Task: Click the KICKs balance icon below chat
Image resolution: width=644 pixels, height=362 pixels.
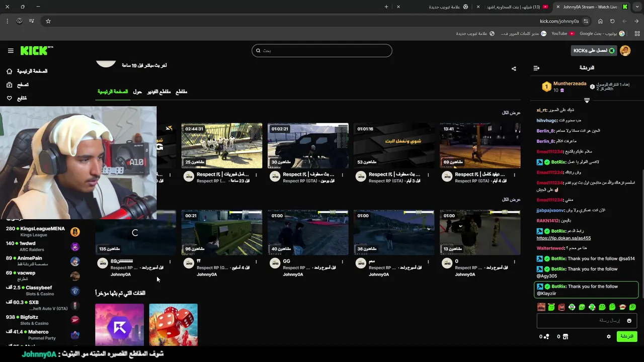Action: [547, 336]
